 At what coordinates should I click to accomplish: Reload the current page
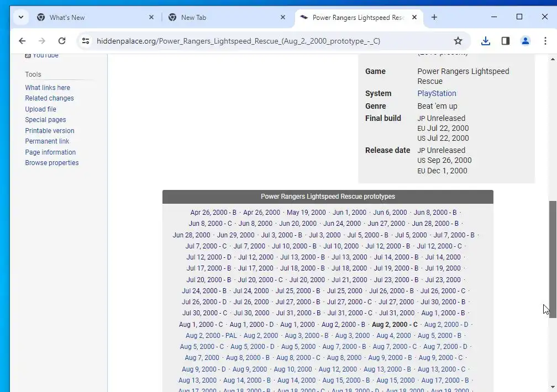point(62,41)
